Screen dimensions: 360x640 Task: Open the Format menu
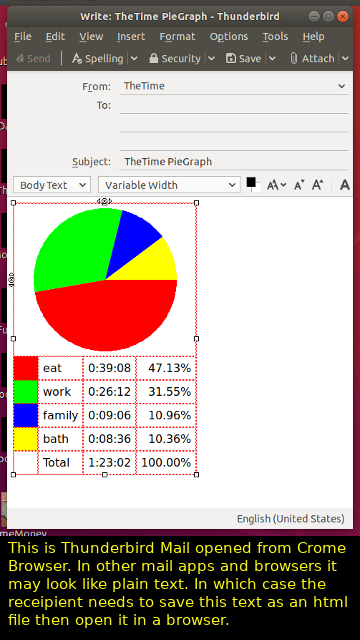[177, 37]
